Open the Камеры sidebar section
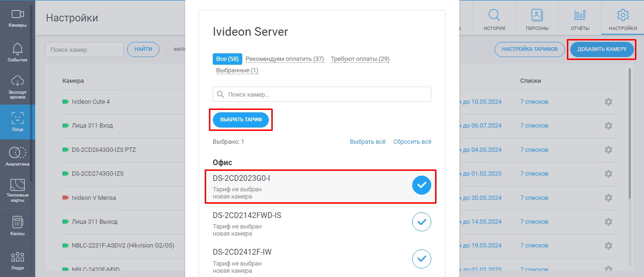The image size is (644, 277). coord(18,18)
